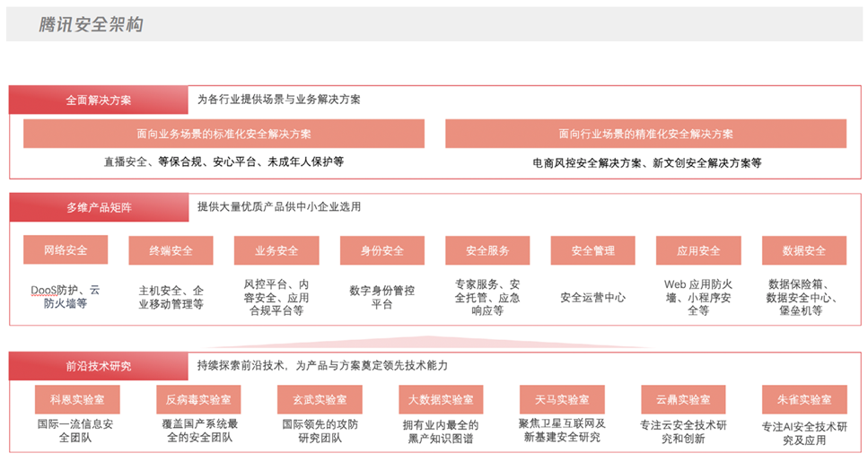Viewport: 868px width, 462px height.
Task: Select the 安全服务 product box
Action: [x=487, y=250]
